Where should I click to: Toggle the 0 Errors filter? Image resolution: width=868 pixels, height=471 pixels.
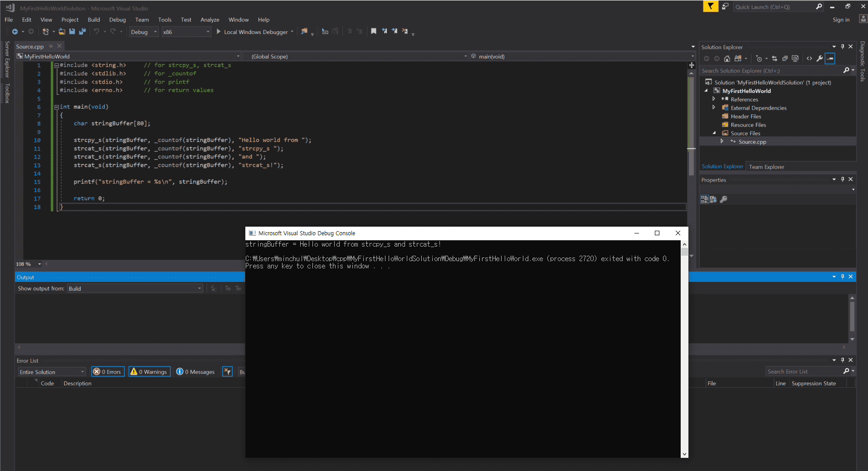(x=108, y=372)
